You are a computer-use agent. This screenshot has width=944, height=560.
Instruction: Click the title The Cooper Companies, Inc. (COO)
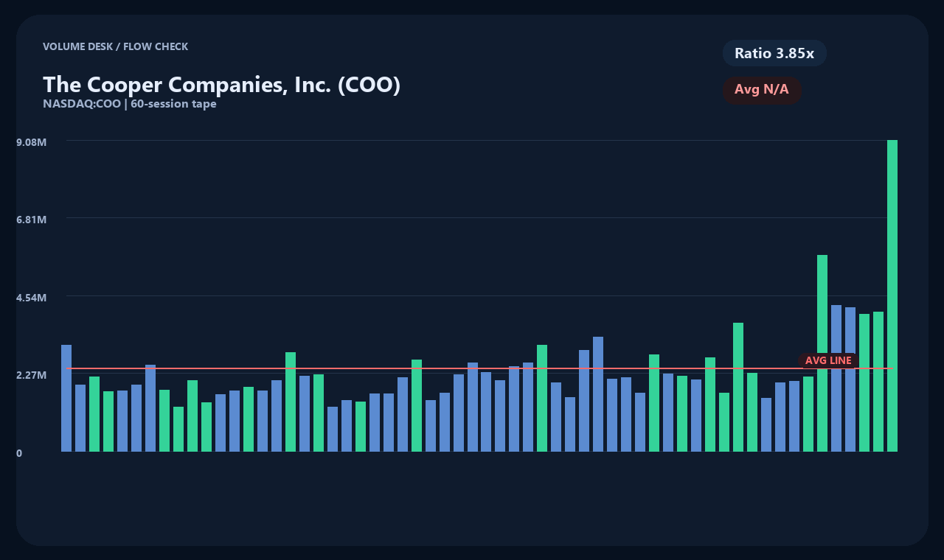221,85
